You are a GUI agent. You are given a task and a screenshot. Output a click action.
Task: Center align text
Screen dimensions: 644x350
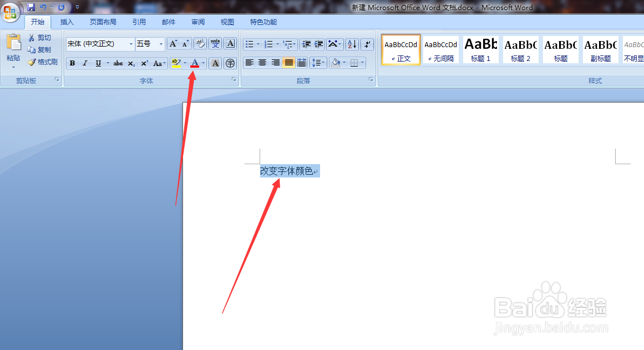click(x=262, y=63)
